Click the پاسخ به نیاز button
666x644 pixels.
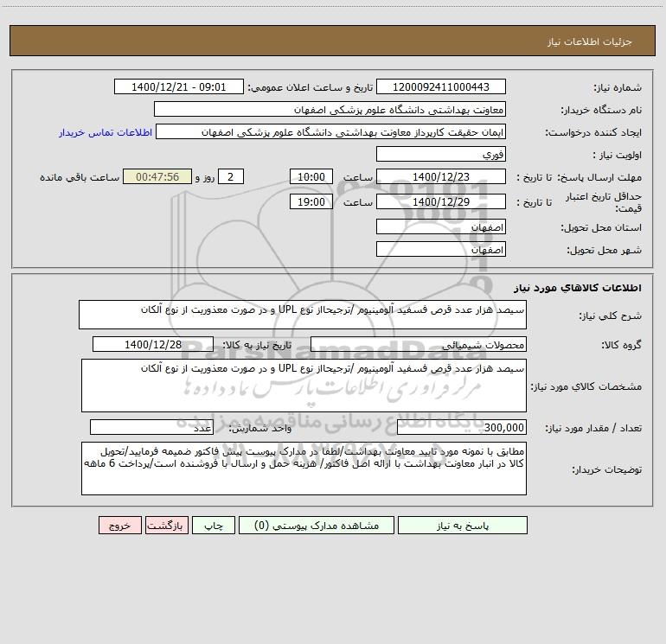(463, 525)
